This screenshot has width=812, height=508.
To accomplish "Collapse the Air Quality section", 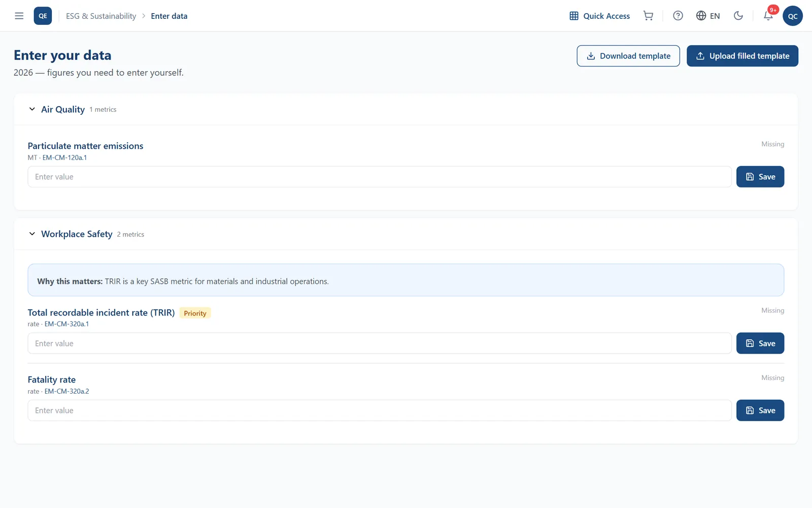I will tap(32, 109).
